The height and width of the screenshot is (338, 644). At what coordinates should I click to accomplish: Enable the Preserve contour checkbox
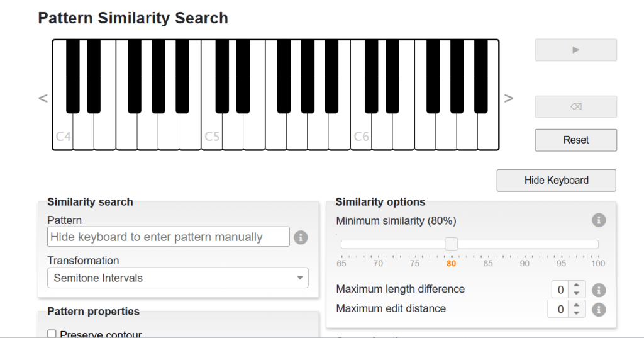tap(52, 334)
